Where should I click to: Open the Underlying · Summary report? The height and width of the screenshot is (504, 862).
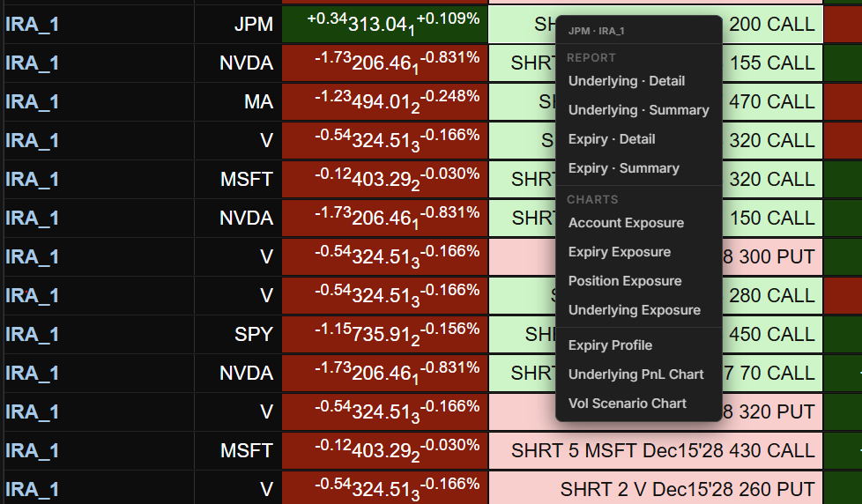click(x=639, y=110)
